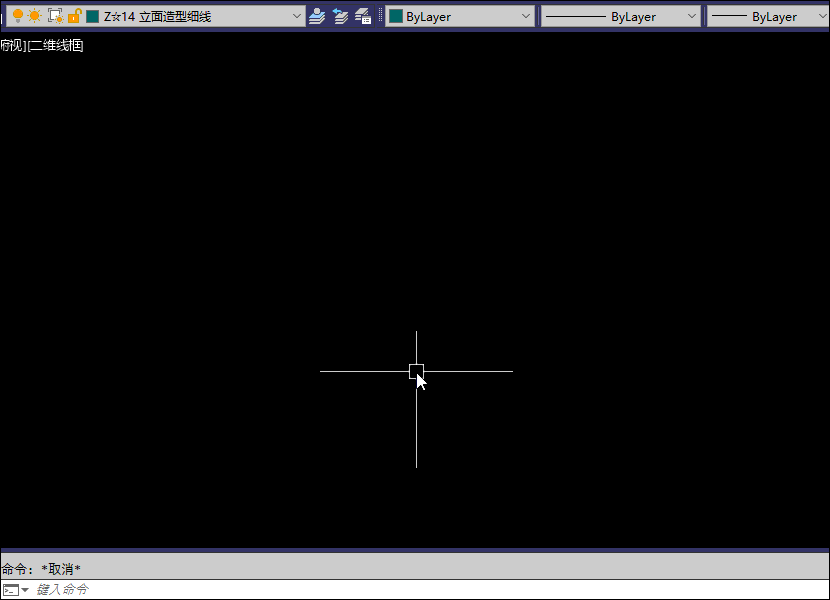
Task: Click the teal layer color swatch
Action: (x=92, y=16)
